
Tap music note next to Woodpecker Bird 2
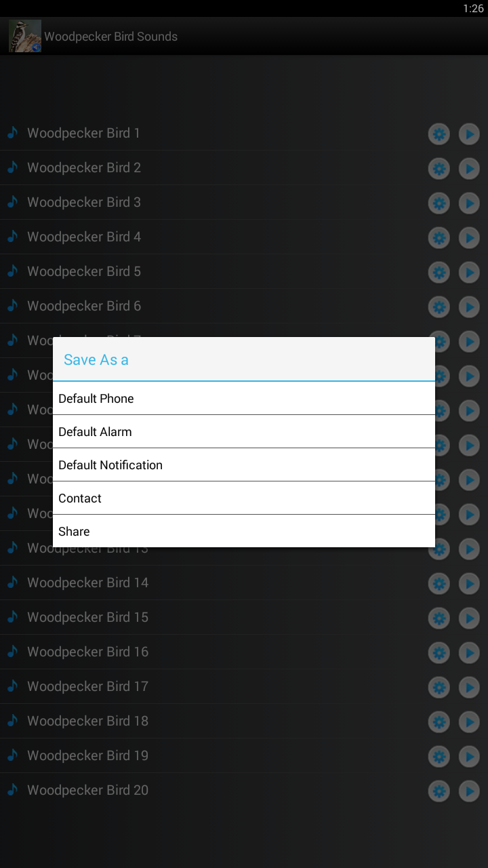(12, 167)
